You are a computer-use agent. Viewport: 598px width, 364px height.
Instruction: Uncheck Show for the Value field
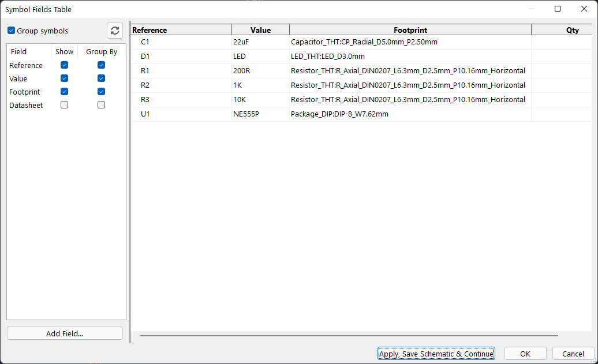pos(65,78)
